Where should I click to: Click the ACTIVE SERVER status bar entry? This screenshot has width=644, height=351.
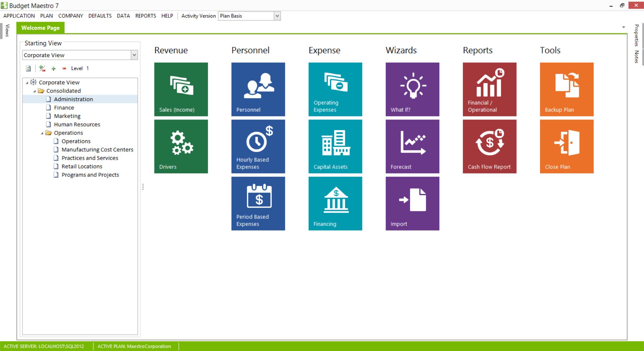[44, 346]
